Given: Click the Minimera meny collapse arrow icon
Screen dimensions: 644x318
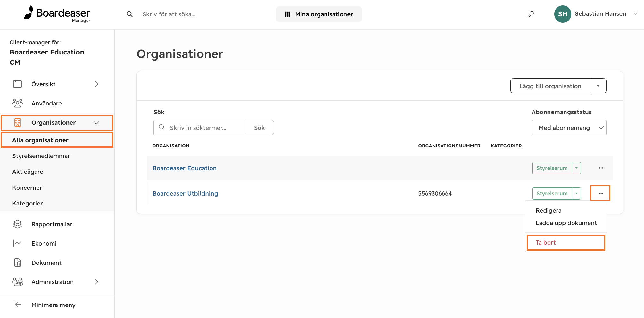Looking at the screenshot, I should click(17, 305).
